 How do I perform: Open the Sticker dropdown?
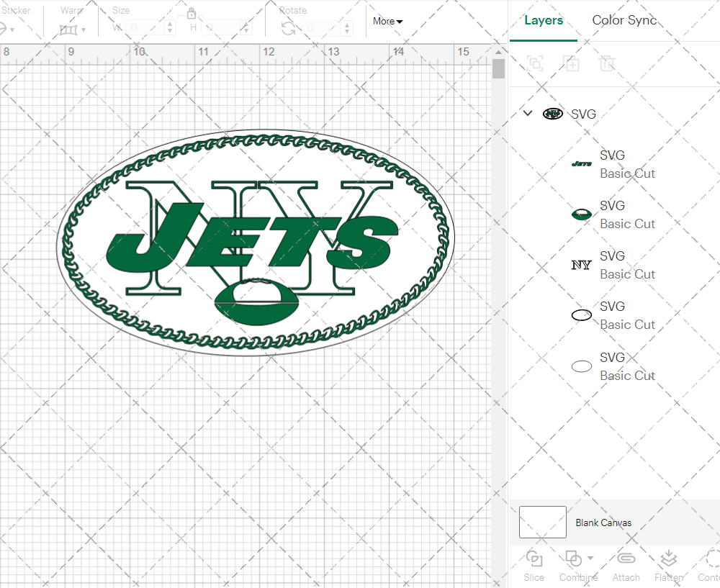(6, 30)
